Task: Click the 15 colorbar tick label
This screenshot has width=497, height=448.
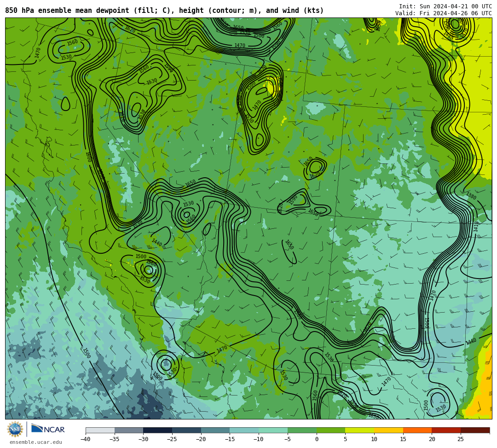Action: coord(403,439)
